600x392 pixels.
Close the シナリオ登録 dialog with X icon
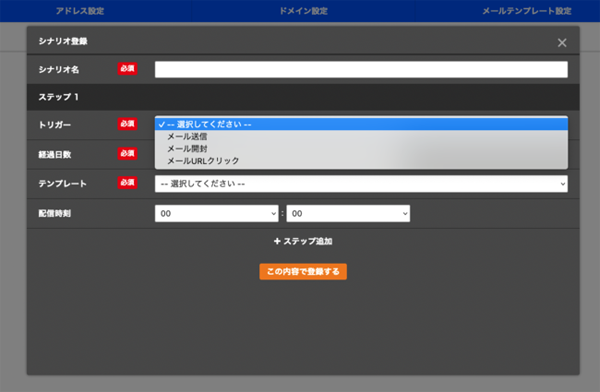(x=562, y=42)
